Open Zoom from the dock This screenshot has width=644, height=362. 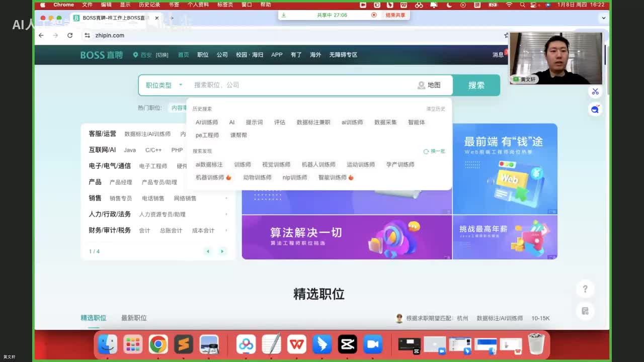click(x=373, y=344)
